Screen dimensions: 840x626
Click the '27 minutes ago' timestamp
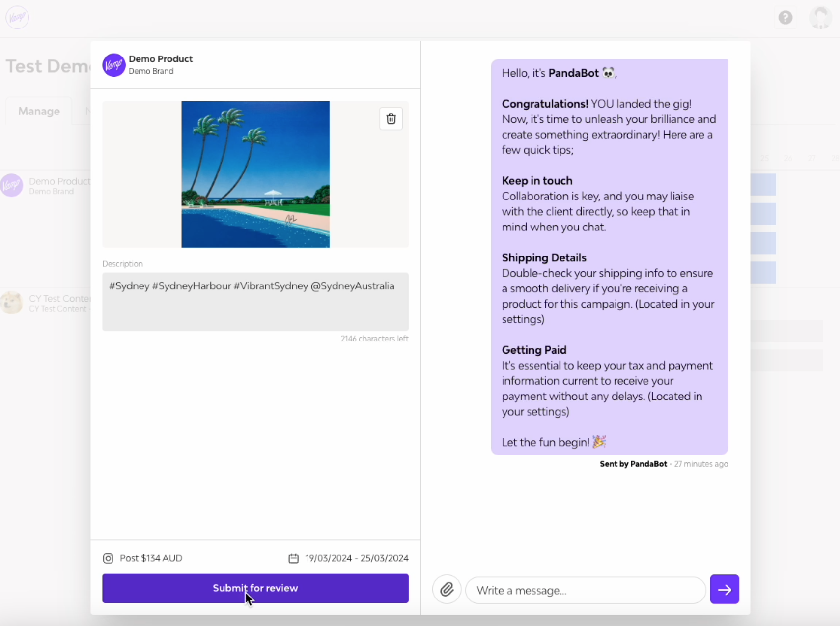click(x=701, y=464)
